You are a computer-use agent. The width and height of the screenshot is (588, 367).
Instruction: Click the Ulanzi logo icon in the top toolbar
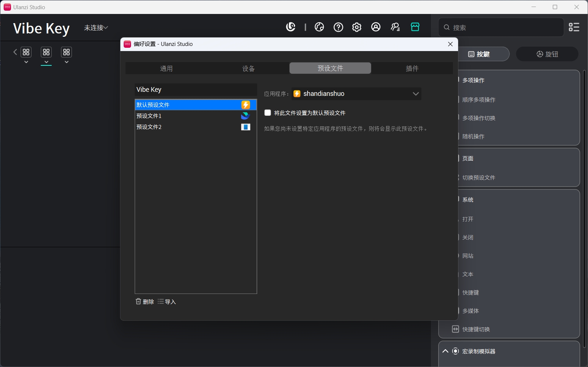coord(291,27)
